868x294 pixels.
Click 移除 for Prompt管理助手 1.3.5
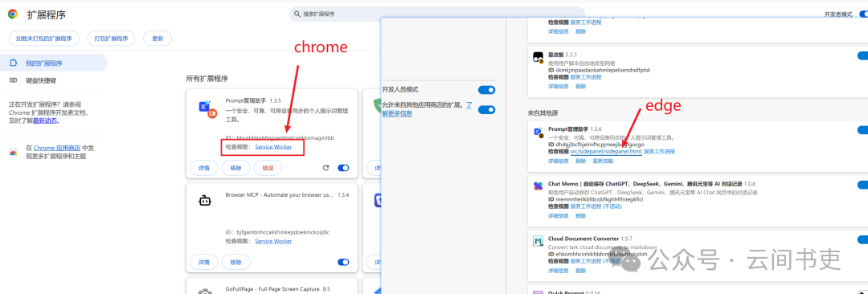coord(235,168)
